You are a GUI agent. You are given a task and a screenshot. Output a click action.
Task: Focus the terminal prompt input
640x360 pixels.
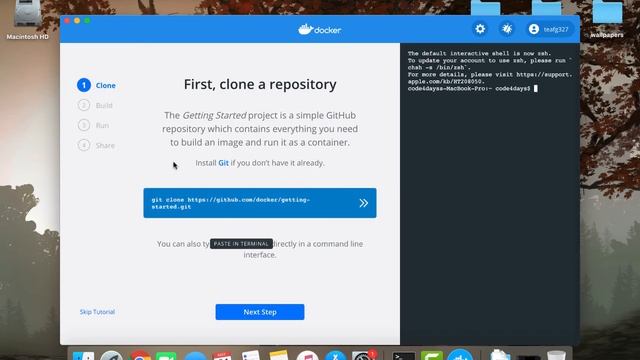(x=536, y=89)
